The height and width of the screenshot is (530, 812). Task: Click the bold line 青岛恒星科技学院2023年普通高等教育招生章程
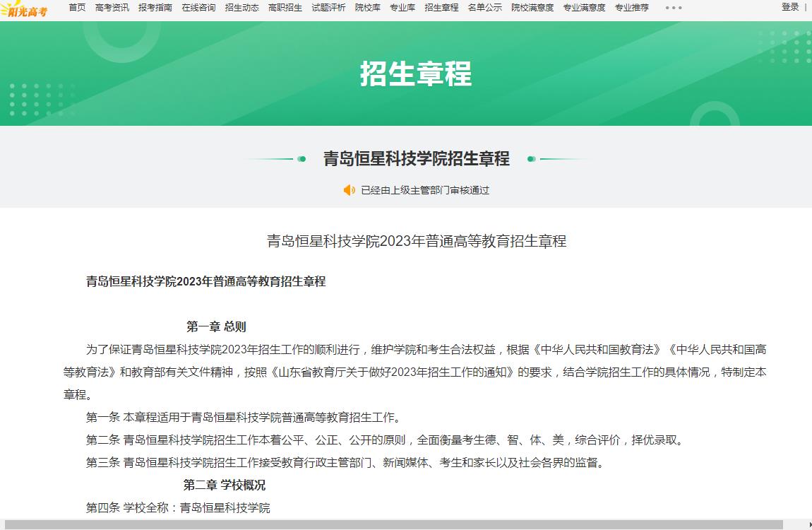point(206,281)
